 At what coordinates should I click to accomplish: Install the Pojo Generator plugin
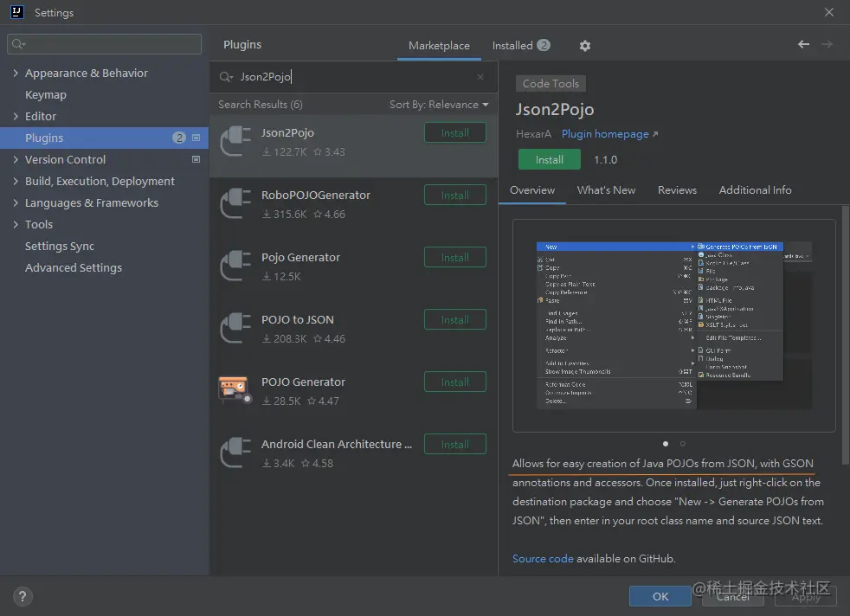click(x=454, y=257)
